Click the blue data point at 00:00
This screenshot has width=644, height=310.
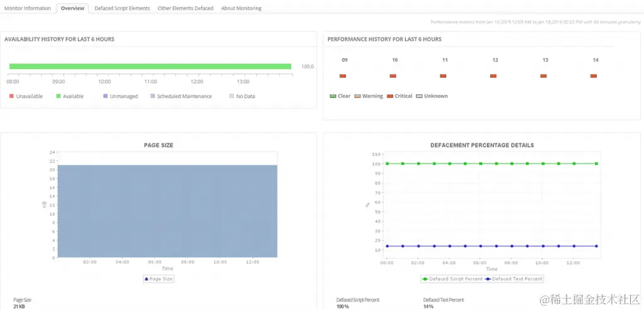[387, 246]
